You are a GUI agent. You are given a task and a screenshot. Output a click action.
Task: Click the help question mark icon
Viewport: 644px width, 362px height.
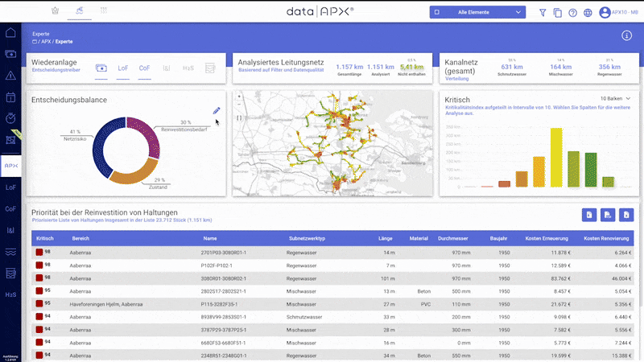tap(572, 13)
